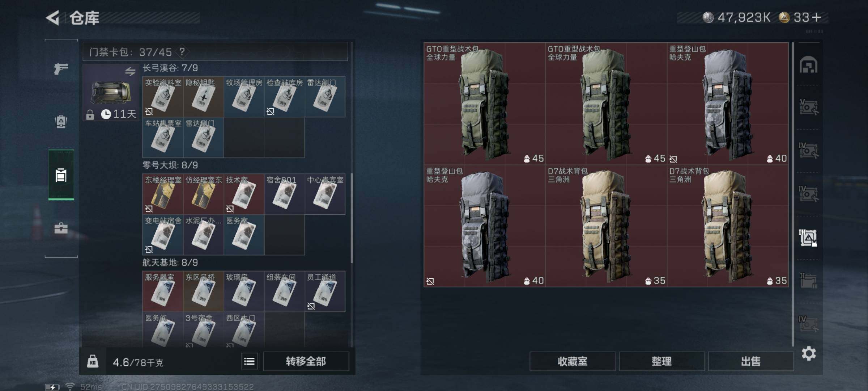The image size is (868, 391).
Task: Toggle the list view icon near 转移全部
Action: point(250,361)
